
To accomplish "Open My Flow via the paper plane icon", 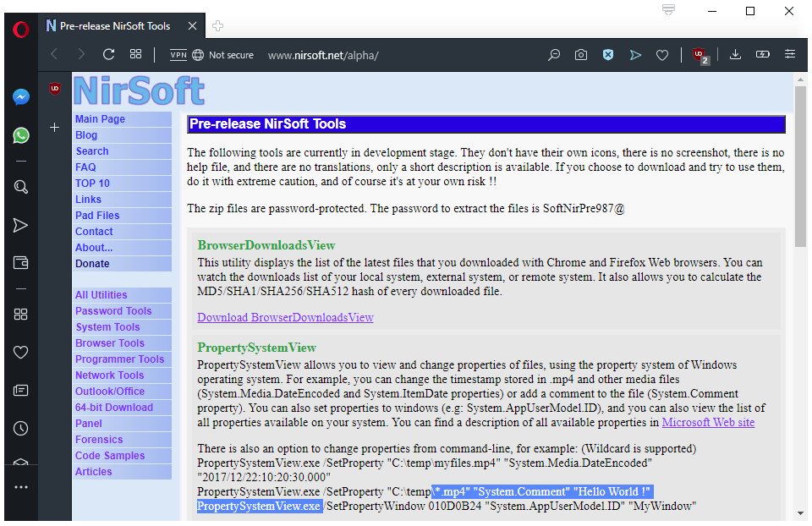I will (x=635, y=54).
